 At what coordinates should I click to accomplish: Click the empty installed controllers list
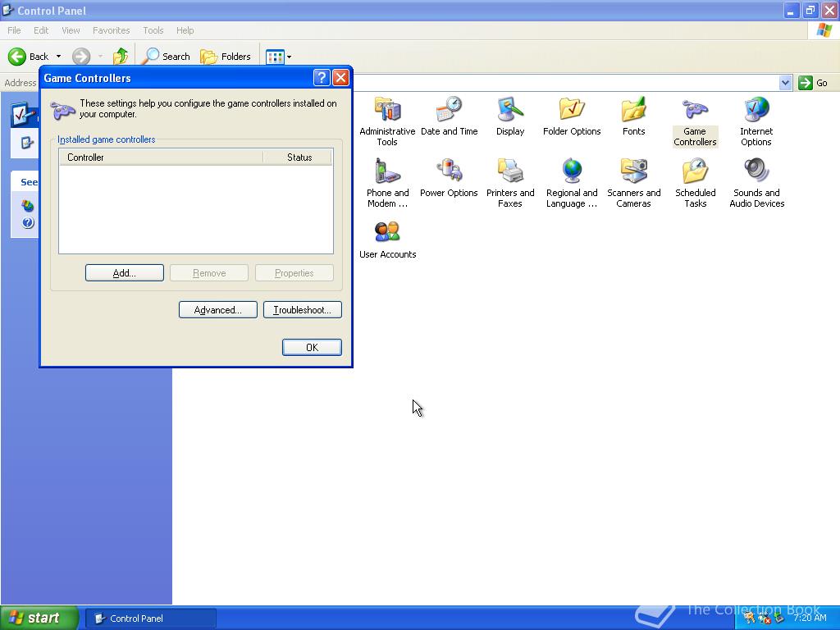[196, 209]
